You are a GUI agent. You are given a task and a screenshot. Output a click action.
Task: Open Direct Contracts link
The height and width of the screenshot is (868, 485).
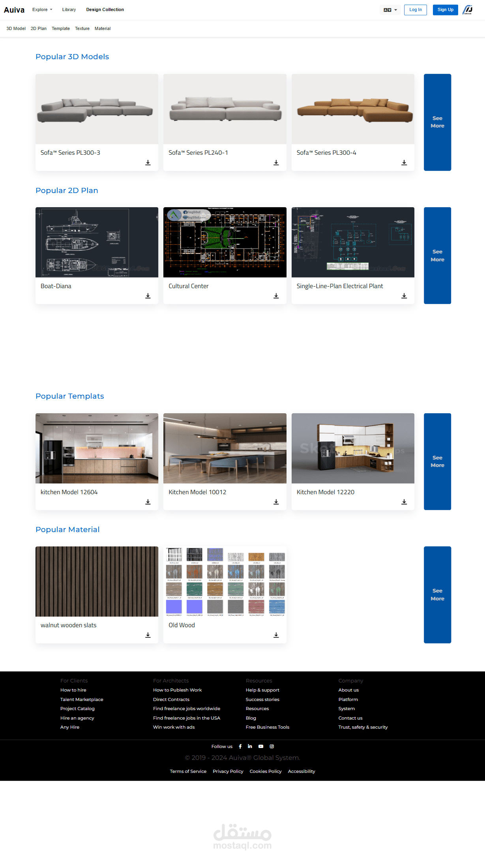click(x=171, y=699)
